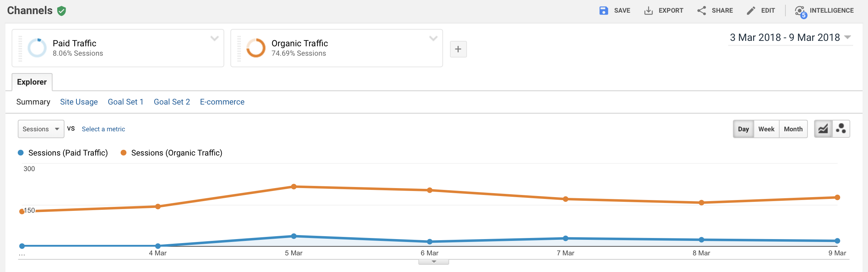Screen dimensions: 868x272
Task: Switch chart to line graph view
Action: [x=823, y=128]
